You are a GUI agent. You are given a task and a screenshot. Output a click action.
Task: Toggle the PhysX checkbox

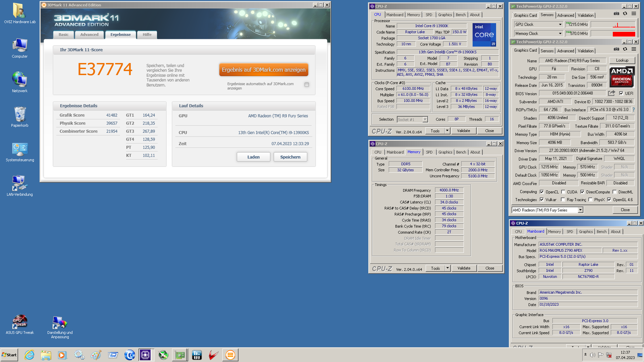click(x=590, y=200)
